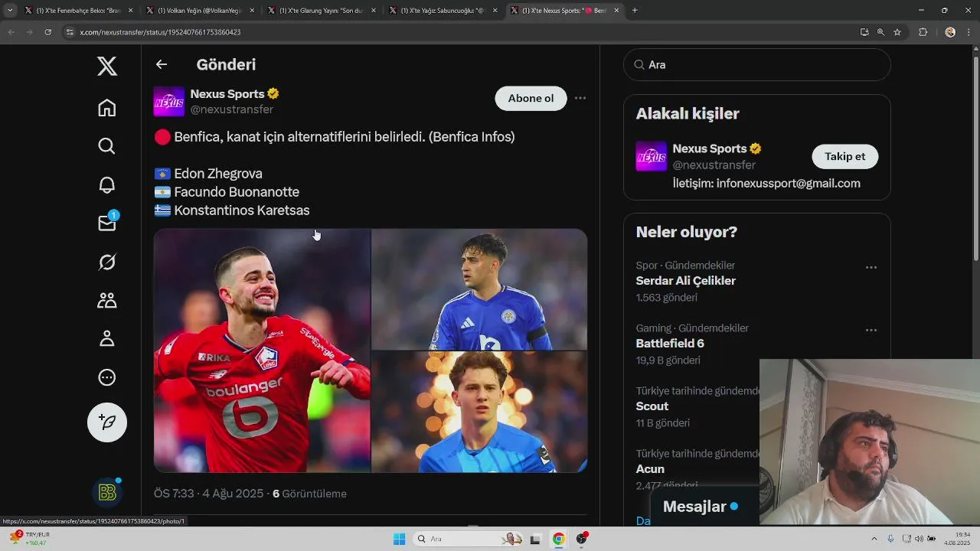Open Messages envelope in sidebar

click(107, 223)
